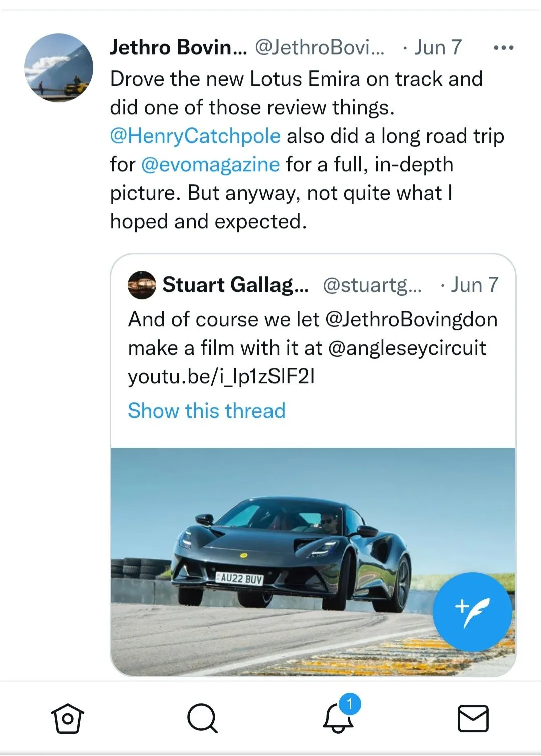Tap Jethro's tweet Jun 7 timestamp
The image size is (541, 756).
pyautogui.click(x=437, y=48)
